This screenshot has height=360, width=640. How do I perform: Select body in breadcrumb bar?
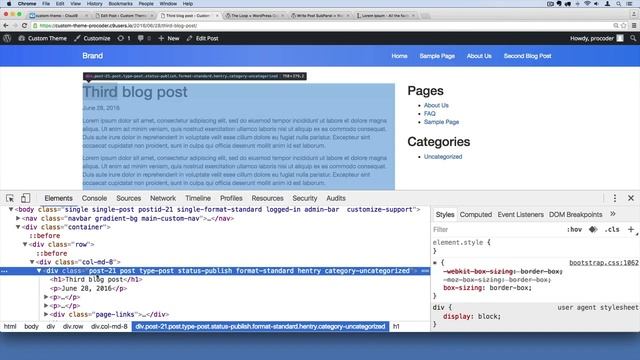click(31, 327)
